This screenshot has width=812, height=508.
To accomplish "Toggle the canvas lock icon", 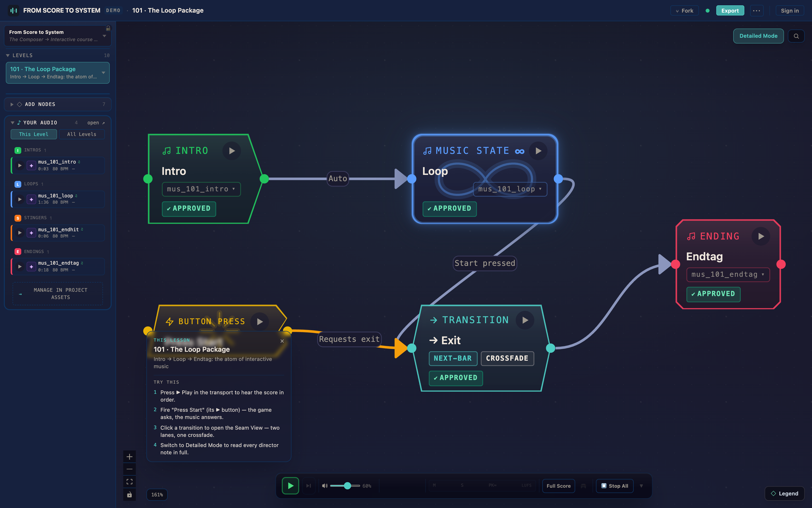I will tap(130, 494).
